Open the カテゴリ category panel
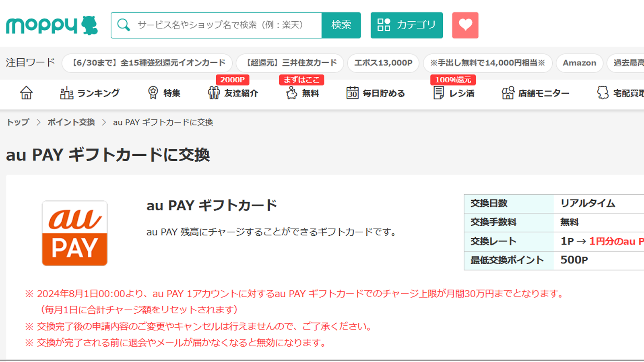Screen dimensions: 644x362 point(406,25)
